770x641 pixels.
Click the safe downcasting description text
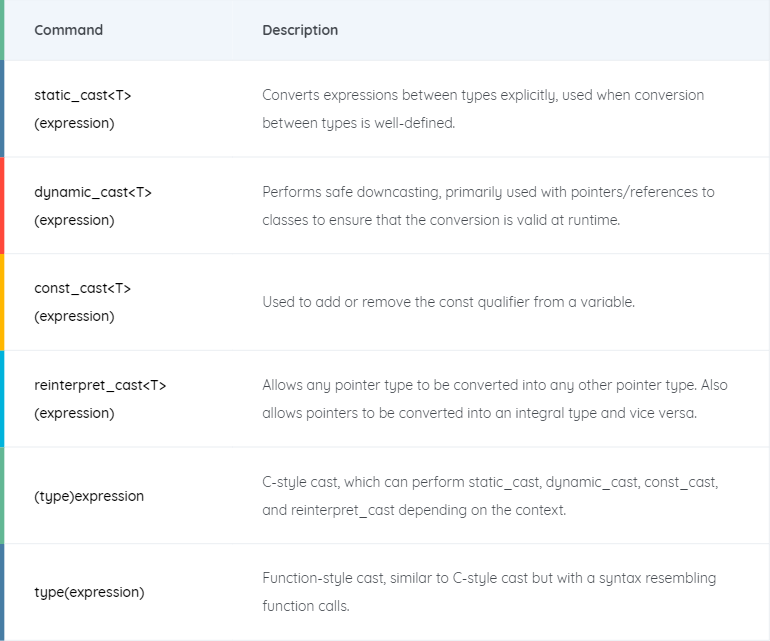point(488,206)
